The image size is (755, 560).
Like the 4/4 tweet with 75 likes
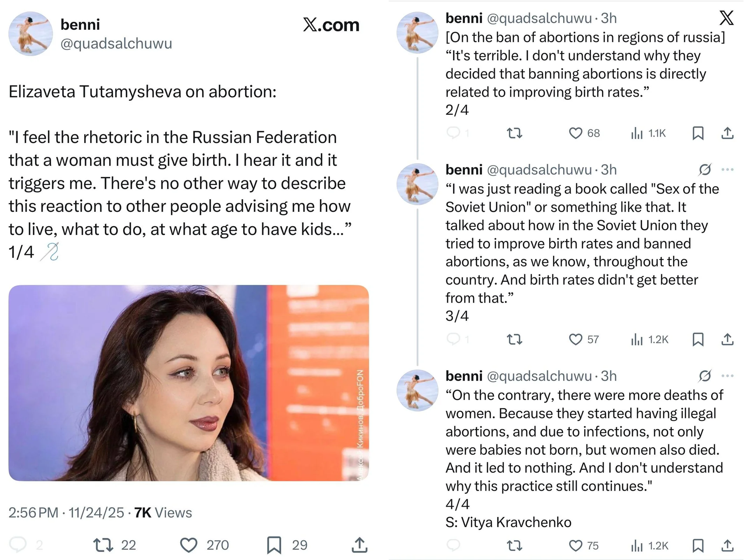575,545
